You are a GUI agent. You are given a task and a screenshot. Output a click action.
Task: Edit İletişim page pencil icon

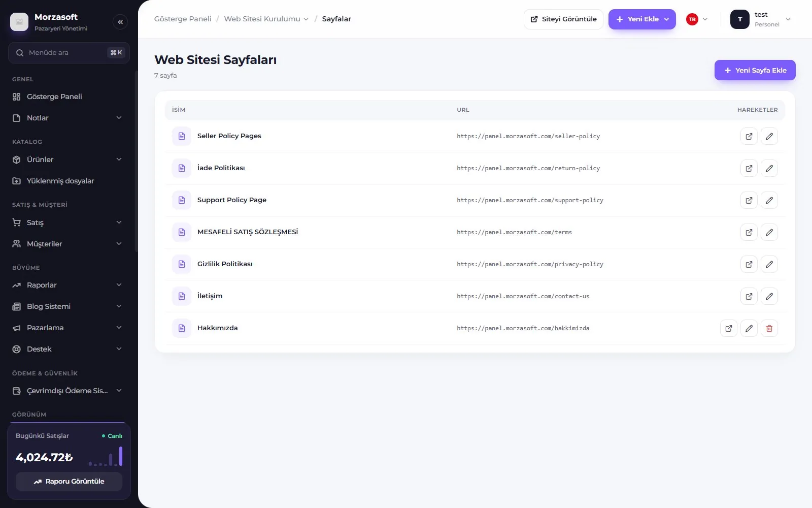[x=769, y=296]
